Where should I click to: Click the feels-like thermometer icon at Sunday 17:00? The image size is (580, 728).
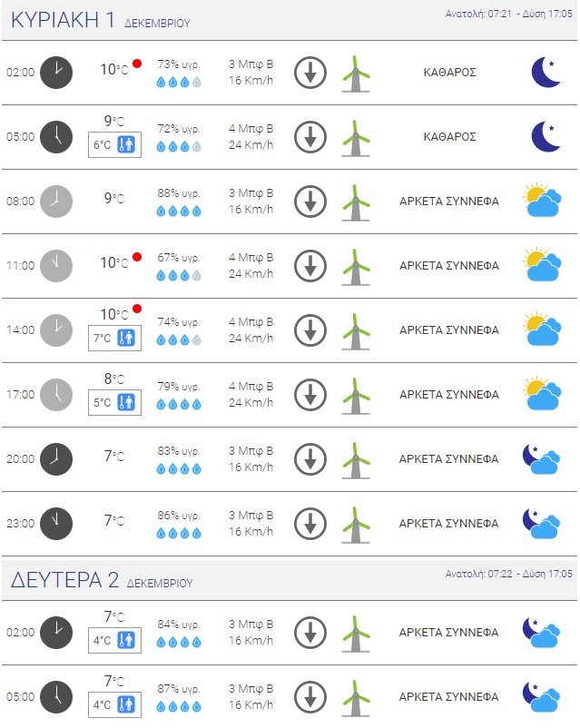pyautogui.click(x=126, y=403)
